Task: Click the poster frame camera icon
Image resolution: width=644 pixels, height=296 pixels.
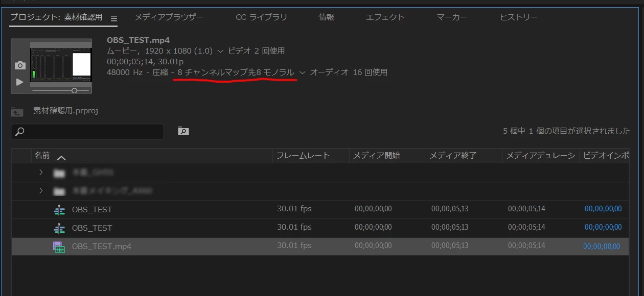Action: (x=20, y=65)
